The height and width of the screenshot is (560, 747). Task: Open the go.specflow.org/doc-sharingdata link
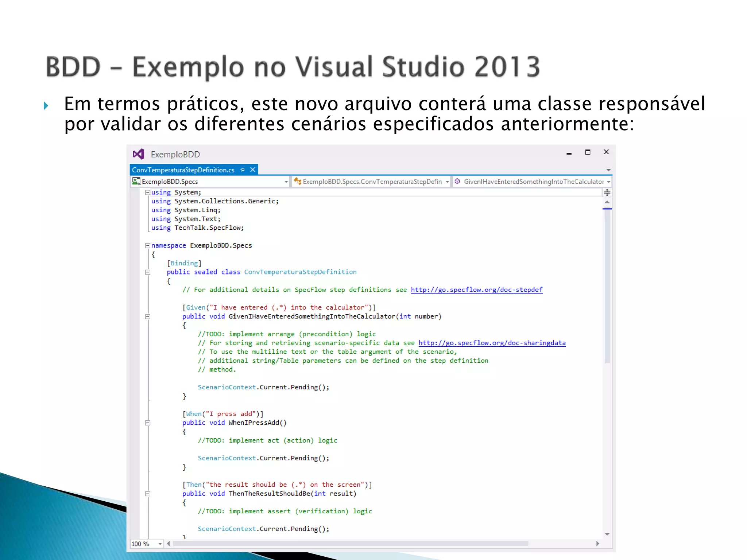492,343
